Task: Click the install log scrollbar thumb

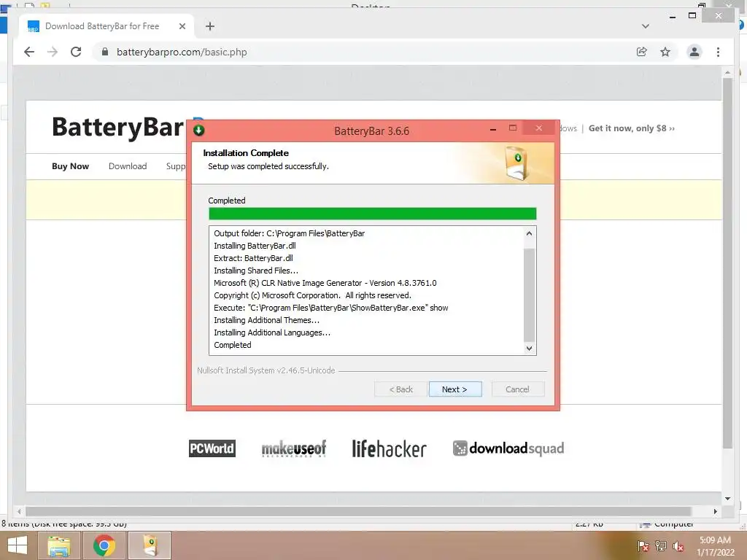Action: point(529,295)
